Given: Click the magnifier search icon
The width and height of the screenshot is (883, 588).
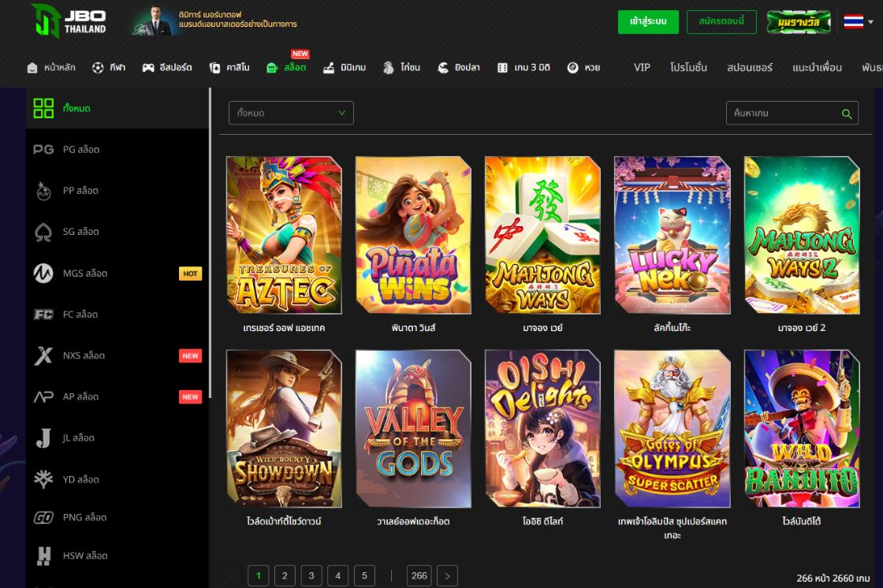Looking at the screenshot, I should click(x=847, y=114).
